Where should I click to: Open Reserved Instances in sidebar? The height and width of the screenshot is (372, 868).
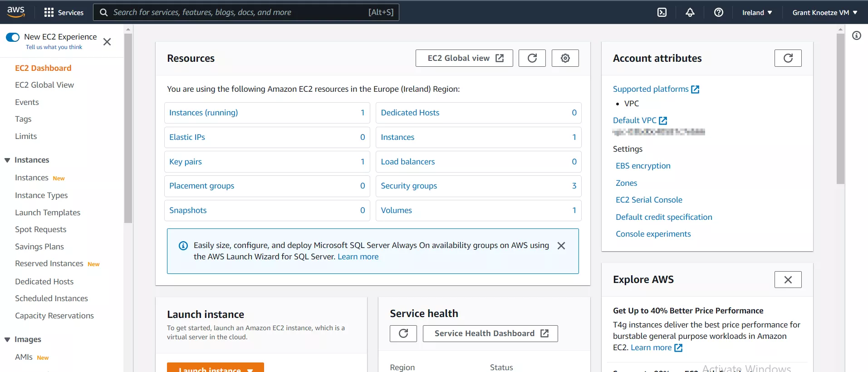coord(49,263)
